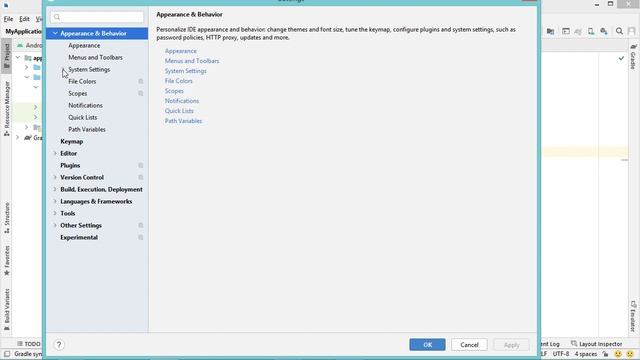This screenshot has width=640, height=360.
Task: Click the project-level icon beside Plugins
Action: click(140, 165)
